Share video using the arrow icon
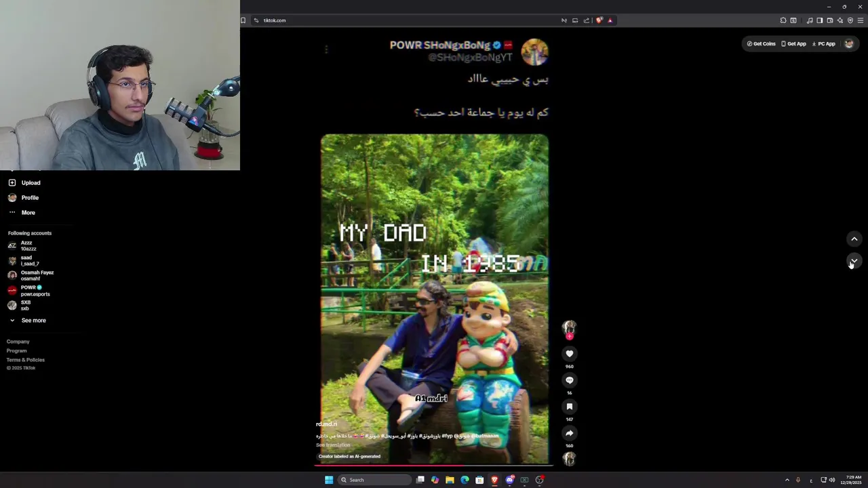The height and width of the screenshot is (488, 868). [x=570, y=433]
